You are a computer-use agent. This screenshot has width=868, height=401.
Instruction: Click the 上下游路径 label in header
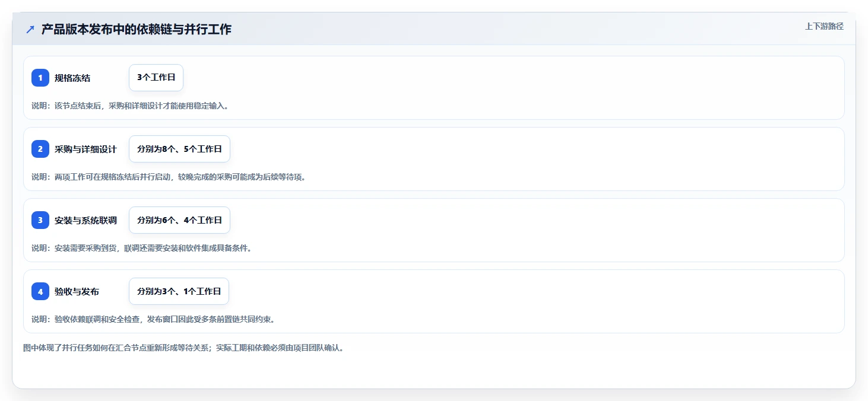pos(824,26)
